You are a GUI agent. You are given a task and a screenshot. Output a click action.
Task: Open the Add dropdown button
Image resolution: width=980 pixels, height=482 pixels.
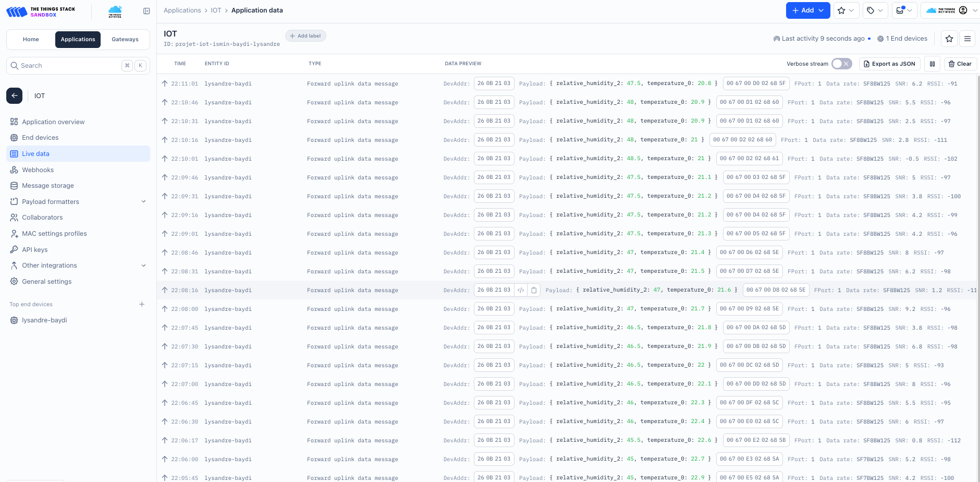click(808, 10)
